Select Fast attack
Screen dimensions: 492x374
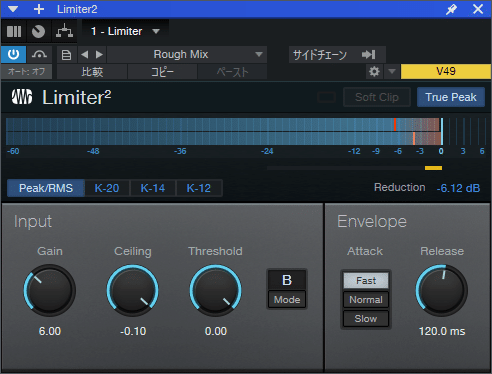point(366,281)
